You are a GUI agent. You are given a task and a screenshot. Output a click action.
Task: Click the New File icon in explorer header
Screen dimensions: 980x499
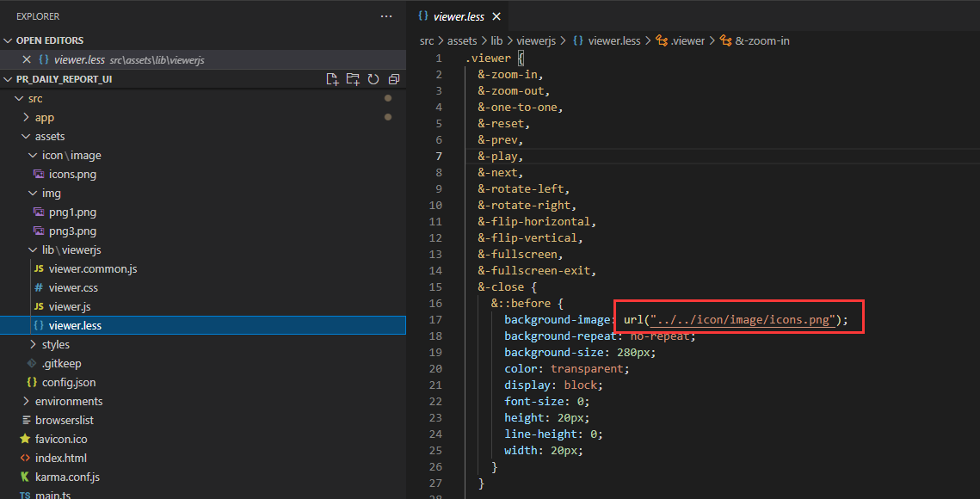(x=332, y=79)
